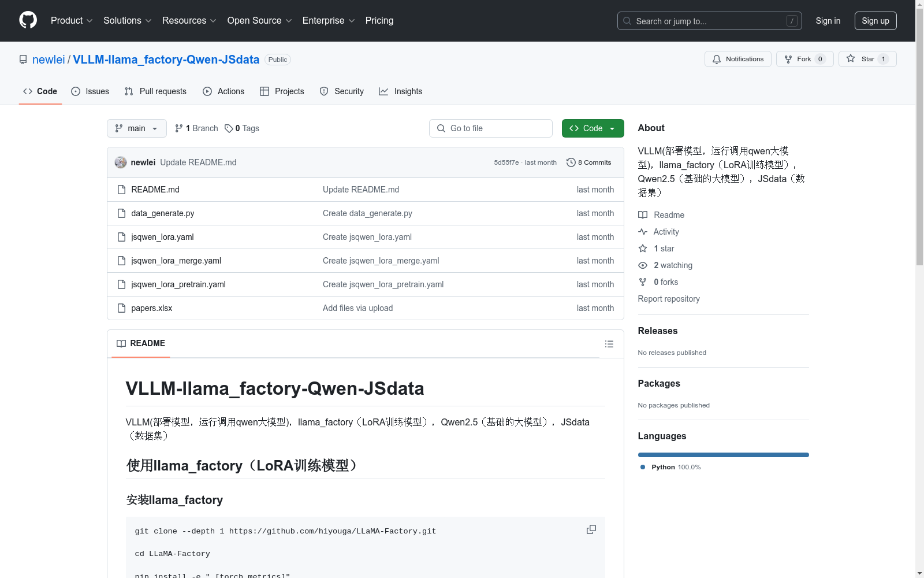Open the Pricing page
The height and width of the screenshot is (578, 924).
[x=379, y=21]
